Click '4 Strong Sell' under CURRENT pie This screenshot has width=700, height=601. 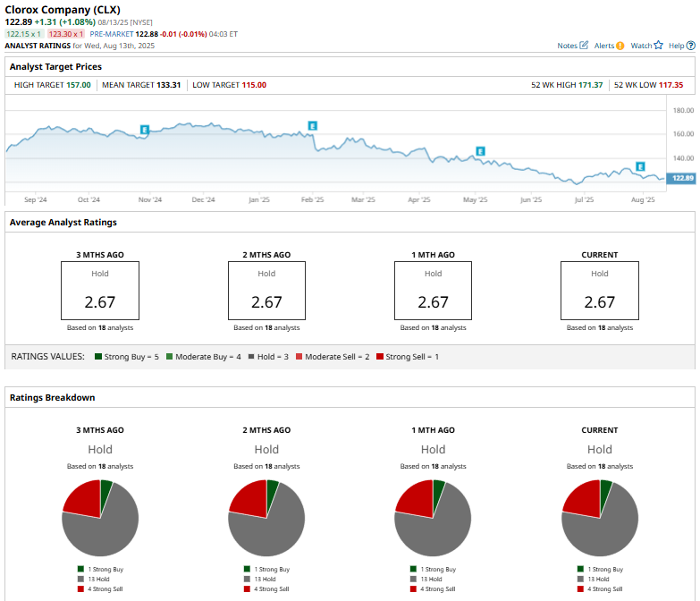605,589
